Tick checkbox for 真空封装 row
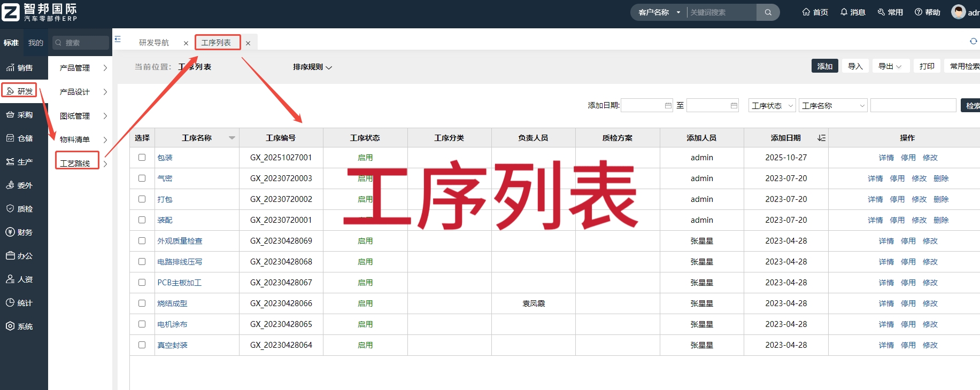Viewport: 980px width, 390px height. [142, 345]
